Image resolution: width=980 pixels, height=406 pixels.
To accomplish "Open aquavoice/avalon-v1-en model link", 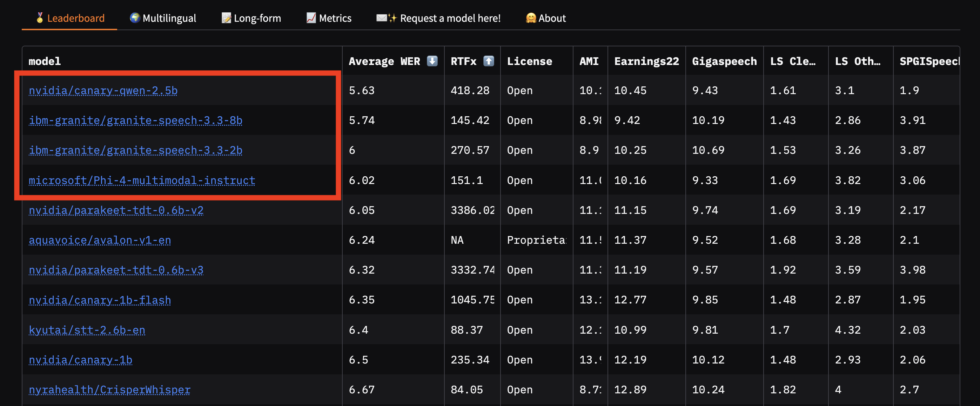I will tap(100, 240).
